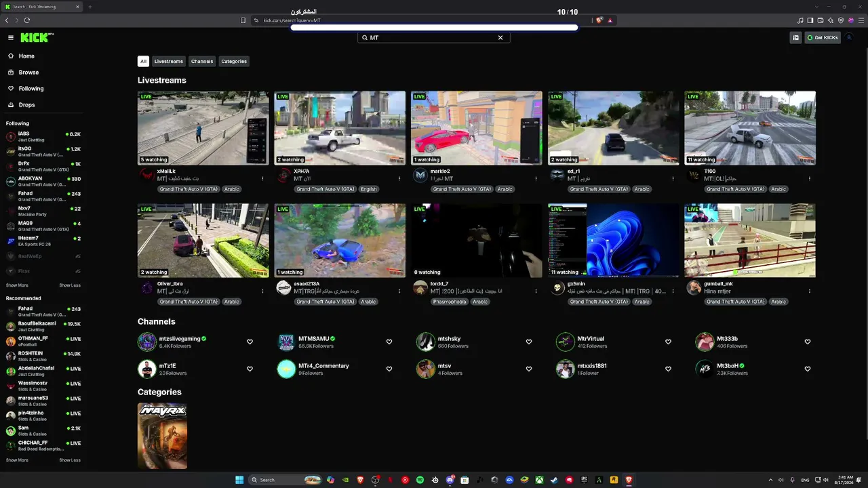The width and height of the screenshot is (868, 488).
Task: Follow Mt3boH with the heart icon
Action: [808, 369]
